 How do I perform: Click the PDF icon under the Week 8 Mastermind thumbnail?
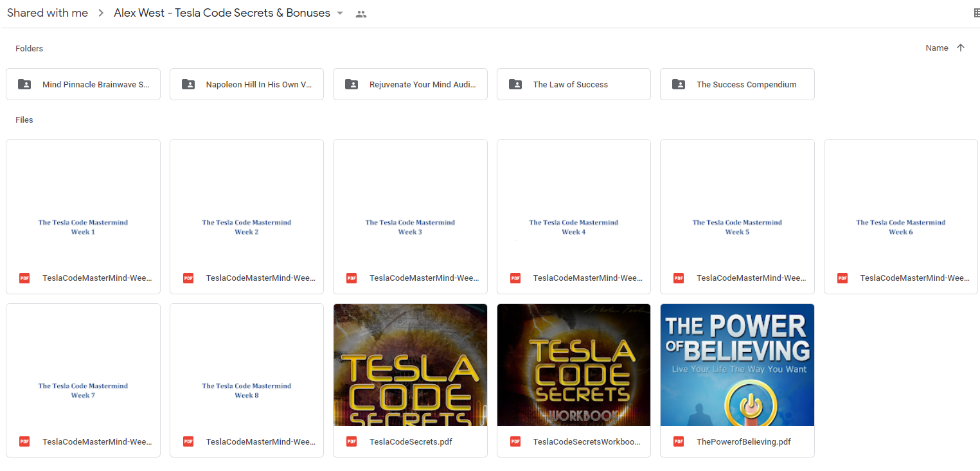(x=188, y=441)
